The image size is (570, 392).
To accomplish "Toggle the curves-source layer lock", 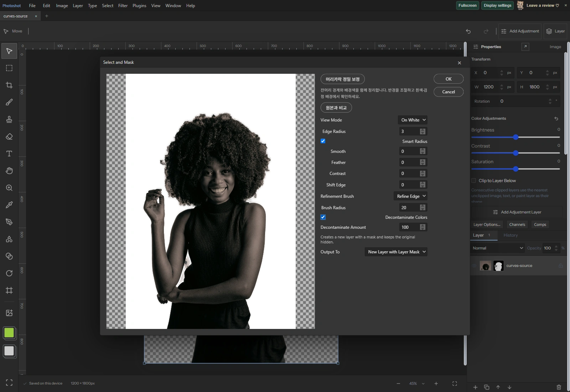I will pyautogui.click(x=561, y=266).
